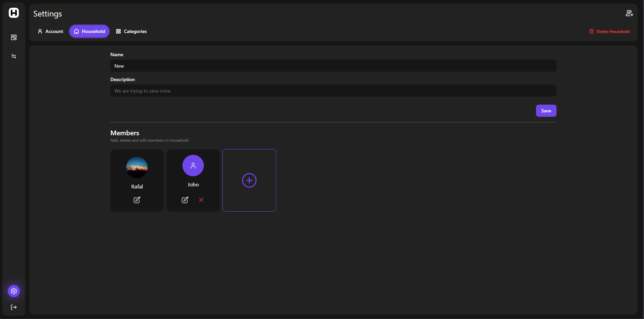Click the app logo in sidebar
Screen dimensions: 644x319
click(x=14, y=13)
